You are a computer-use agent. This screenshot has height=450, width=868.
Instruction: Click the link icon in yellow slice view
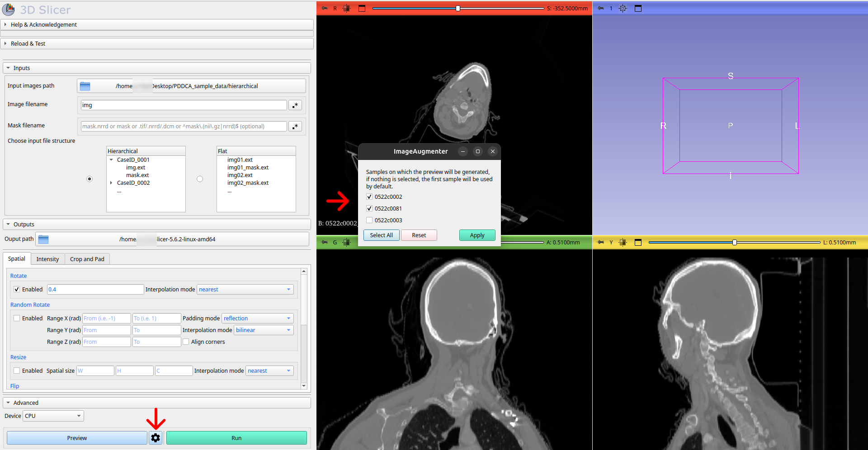coord(623,242)
